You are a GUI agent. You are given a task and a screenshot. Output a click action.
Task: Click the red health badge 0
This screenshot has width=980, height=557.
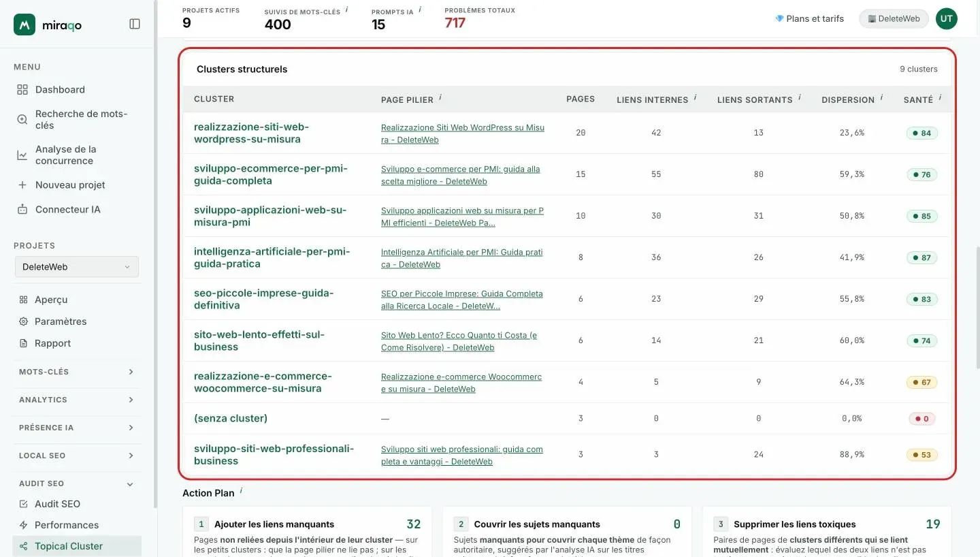tap(921, 418)
